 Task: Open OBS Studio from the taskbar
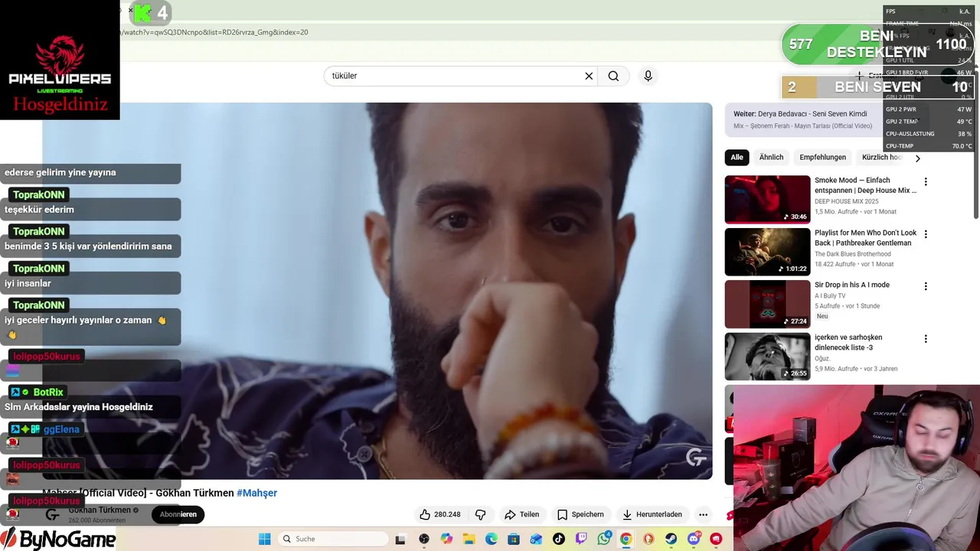point(424,539)
